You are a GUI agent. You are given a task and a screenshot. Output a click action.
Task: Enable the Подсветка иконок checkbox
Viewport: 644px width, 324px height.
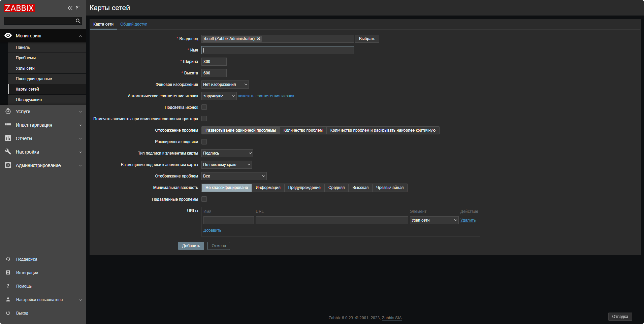point(204,107)
